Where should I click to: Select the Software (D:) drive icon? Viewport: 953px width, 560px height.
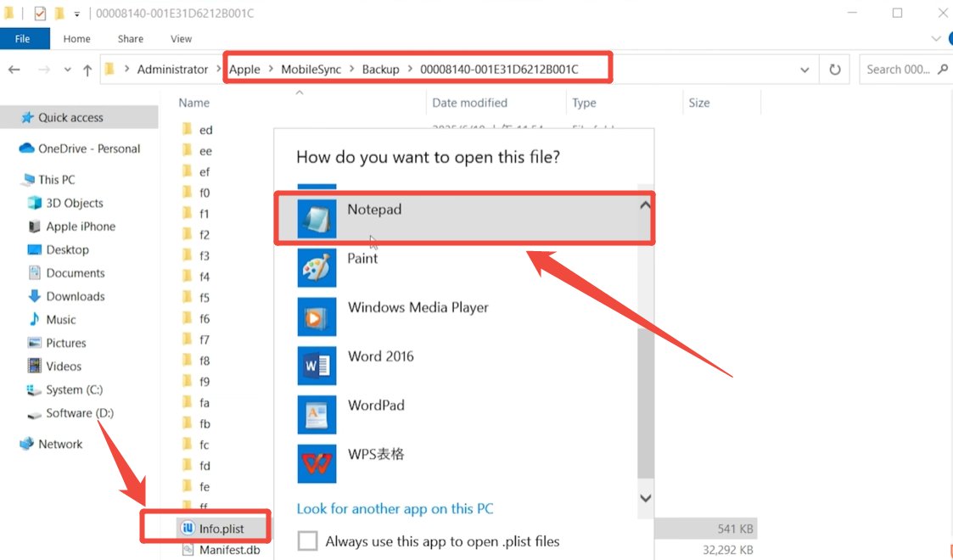35,414
